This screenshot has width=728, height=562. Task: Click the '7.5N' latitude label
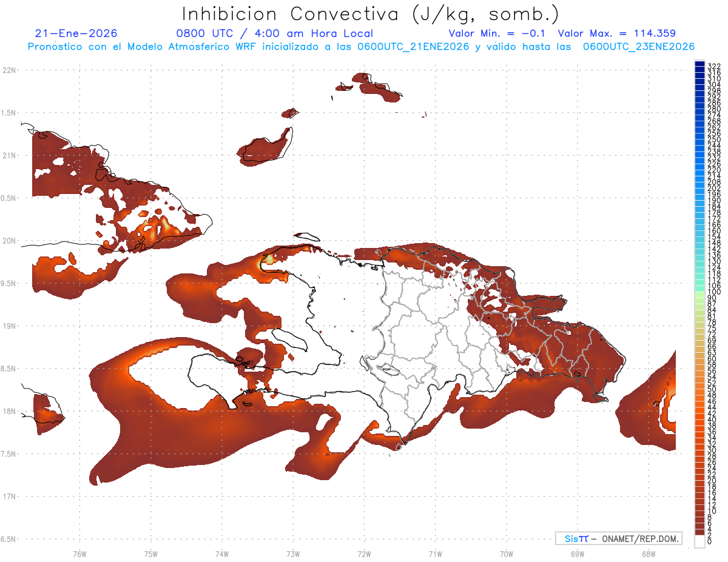(x=9, y=454)
